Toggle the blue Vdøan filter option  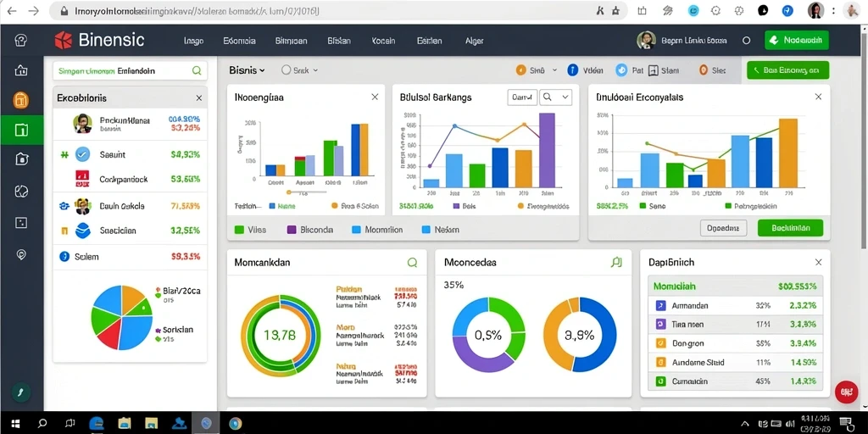tap(573, 70)
